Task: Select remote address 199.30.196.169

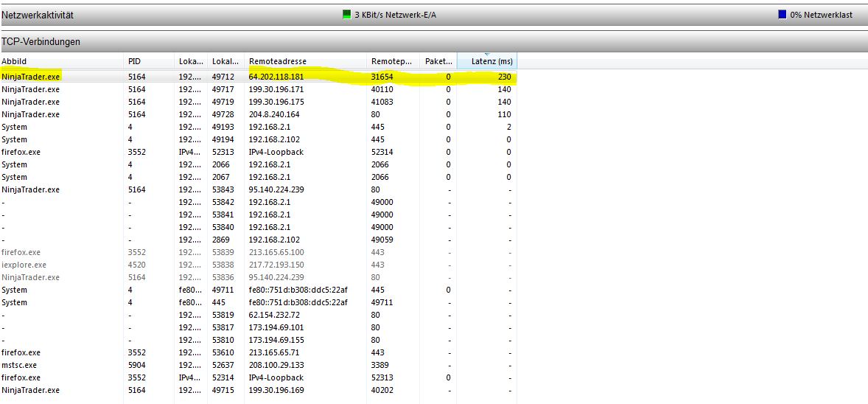Action: click(x=277, y=390)
